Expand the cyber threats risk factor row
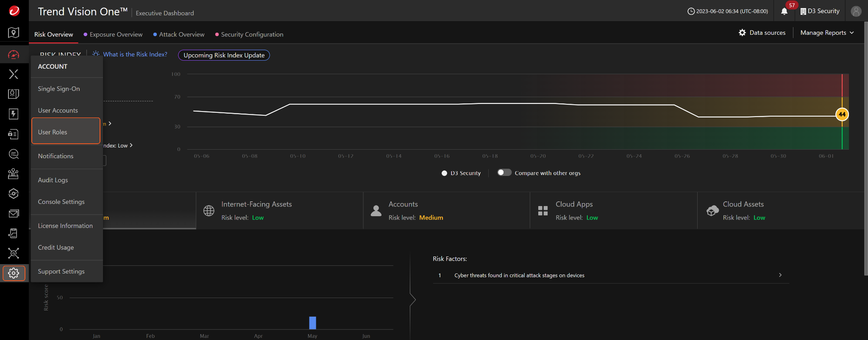Viewport: 868px width, 340px height. (780, 275)
